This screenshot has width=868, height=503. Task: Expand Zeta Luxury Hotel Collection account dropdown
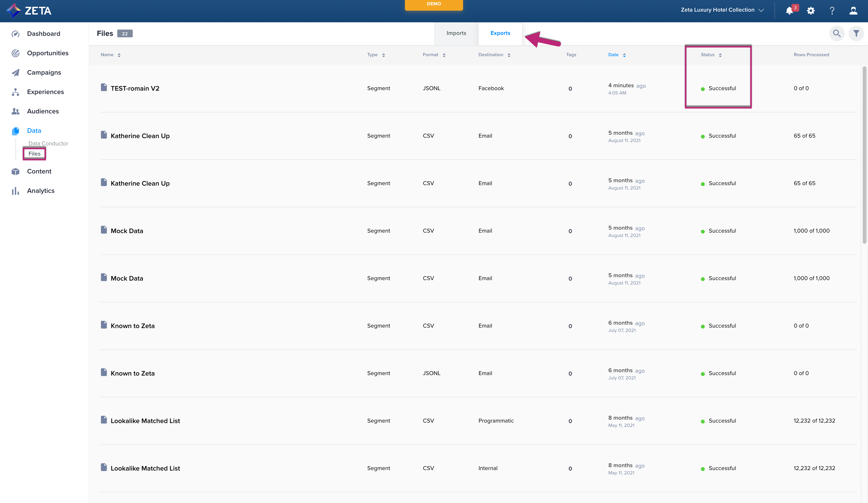[x=722, y=10]
